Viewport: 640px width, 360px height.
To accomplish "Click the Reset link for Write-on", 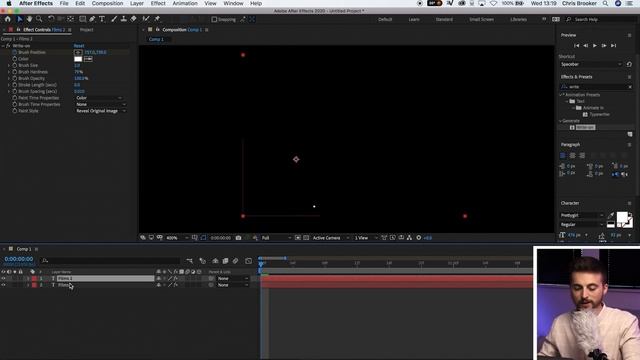I will [79, 46].
